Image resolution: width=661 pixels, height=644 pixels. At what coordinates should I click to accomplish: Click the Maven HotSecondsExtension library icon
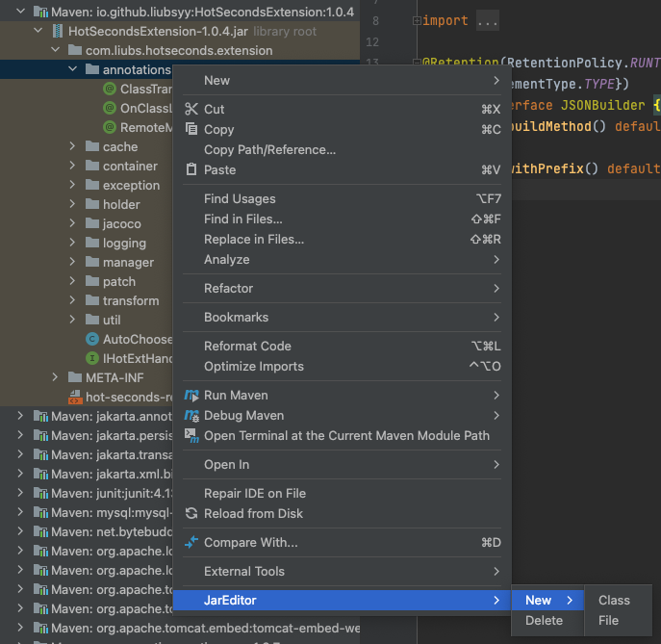pos(40,12)
